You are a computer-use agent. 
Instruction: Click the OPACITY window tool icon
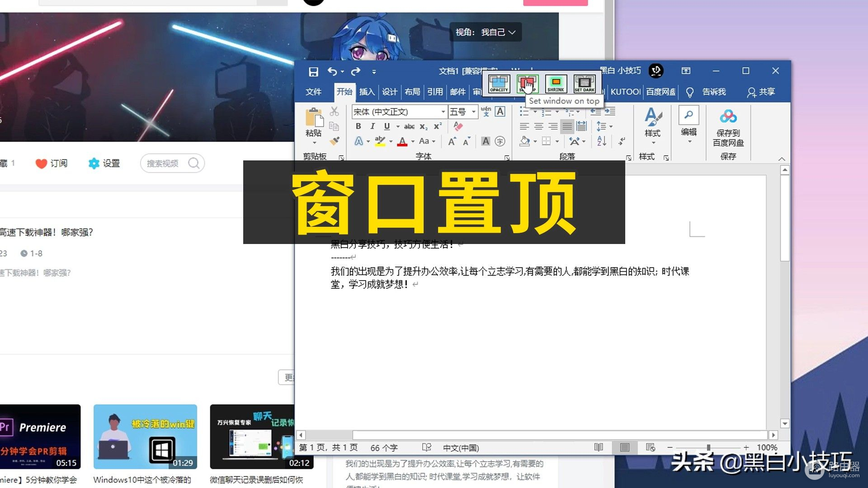(x=499, y=84)
